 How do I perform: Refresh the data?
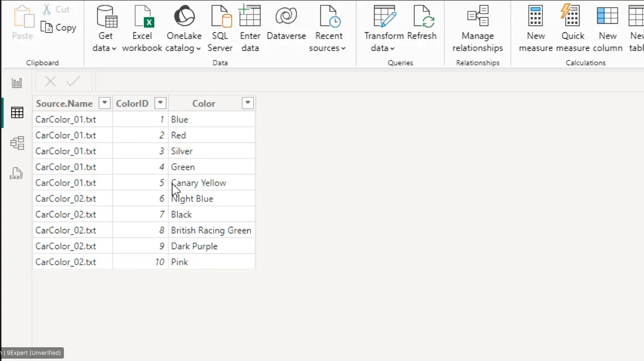[422, 24]
